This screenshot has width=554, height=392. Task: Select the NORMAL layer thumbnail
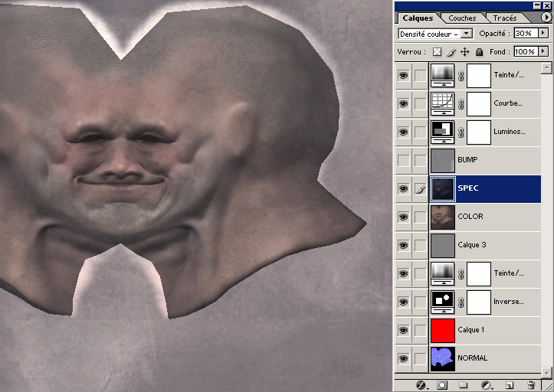click(443, 359)
